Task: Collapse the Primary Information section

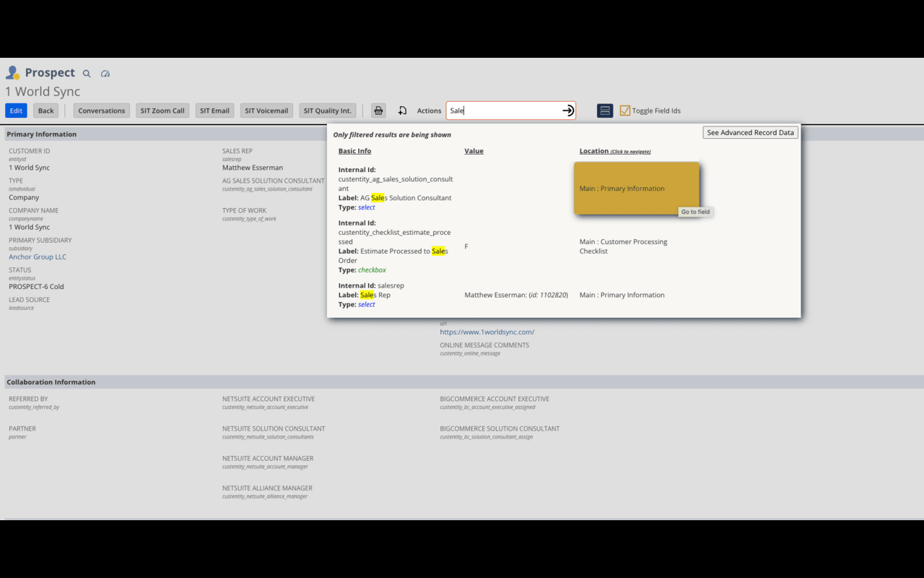Action: pos(51,134)
